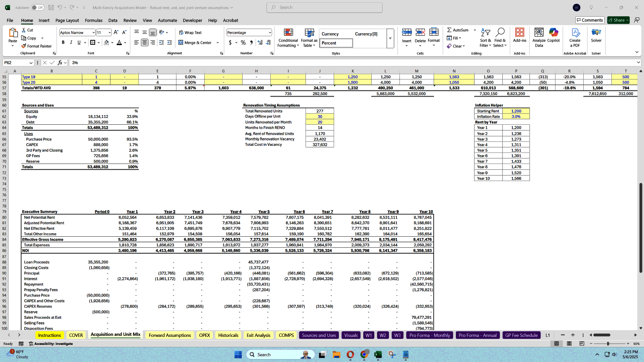Open number format Percentage dropdown
Viewport: 644px width, 362px height.
(270, 33)
